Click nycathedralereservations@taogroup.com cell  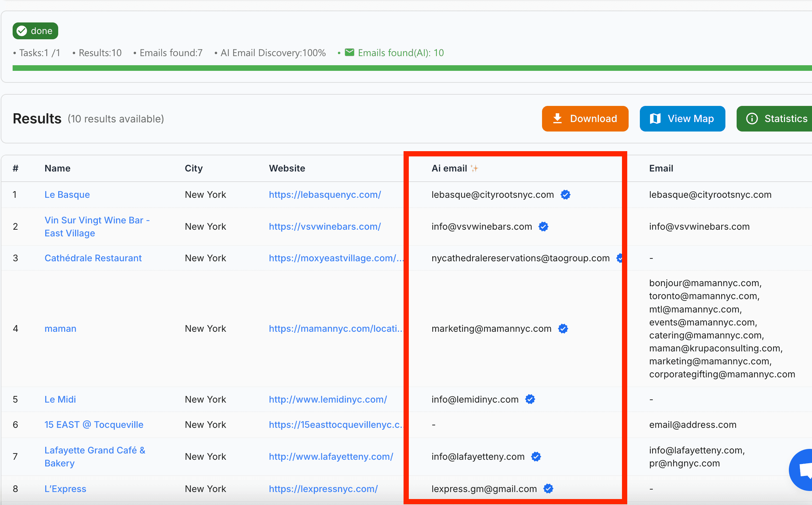520,258
